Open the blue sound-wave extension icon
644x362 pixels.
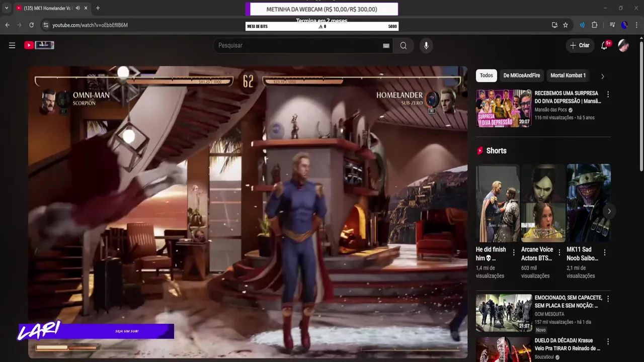tap(582, 25)
